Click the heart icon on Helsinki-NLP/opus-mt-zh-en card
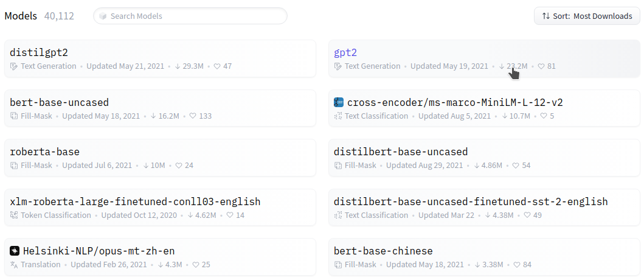Screen dimensions: 644x280 [x=195, y=264]
